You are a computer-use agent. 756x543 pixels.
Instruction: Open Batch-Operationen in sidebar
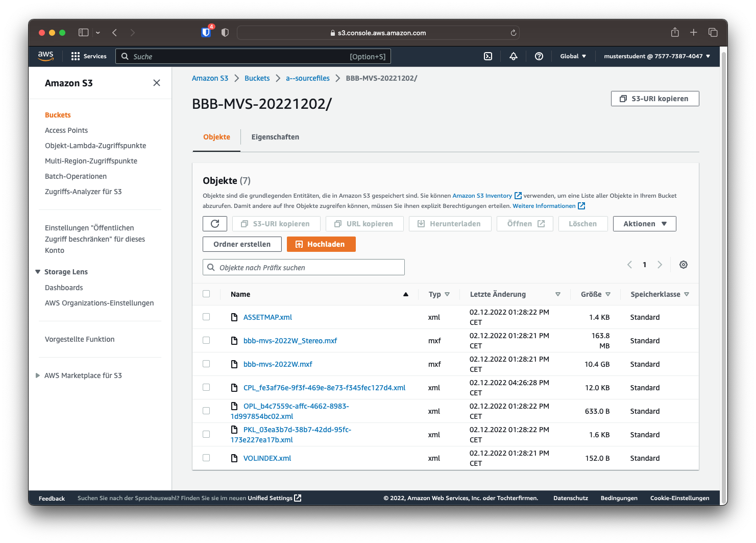(76, 176)
